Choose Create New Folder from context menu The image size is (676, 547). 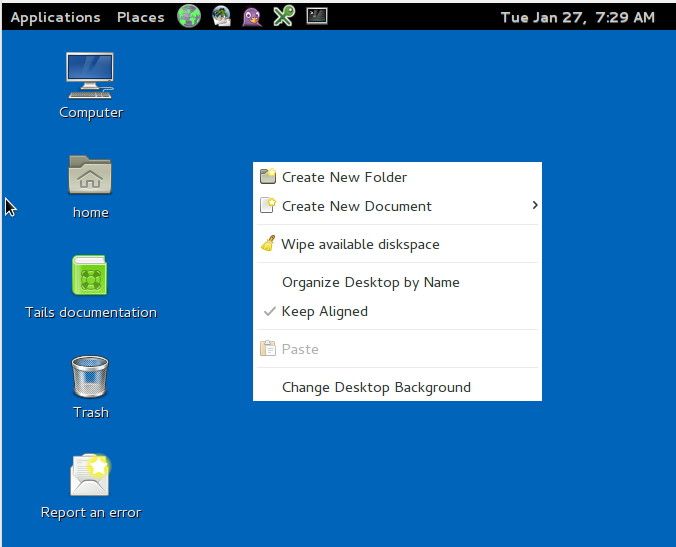tap(397, 177)
